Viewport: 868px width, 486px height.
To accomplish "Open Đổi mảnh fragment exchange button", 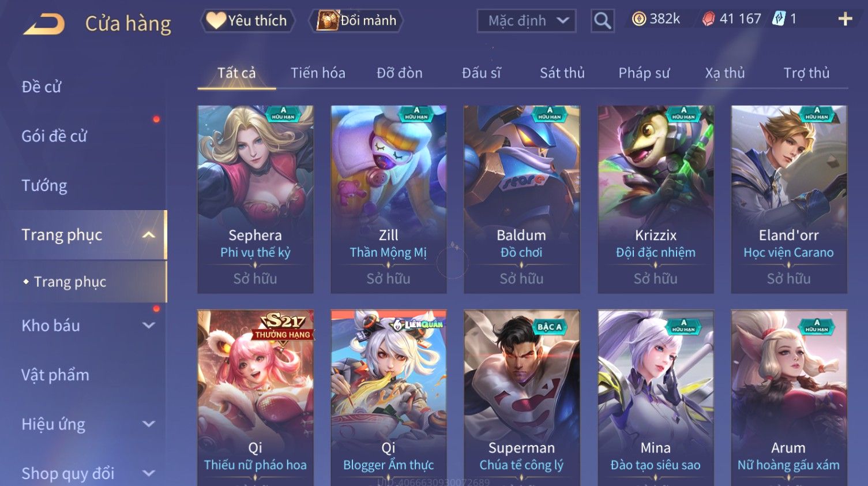I will (x=356, y=21).
